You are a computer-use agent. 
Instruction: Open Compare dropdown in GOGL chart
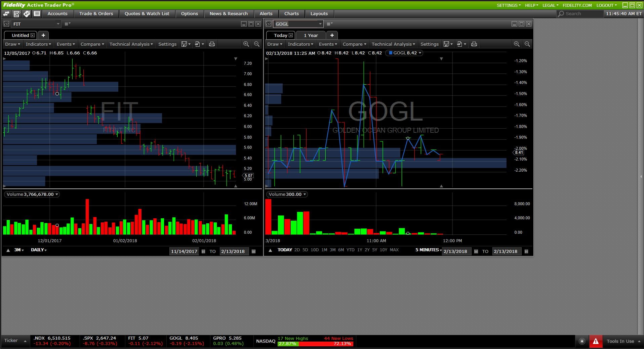pyautogui.click(x=354, y=44)
